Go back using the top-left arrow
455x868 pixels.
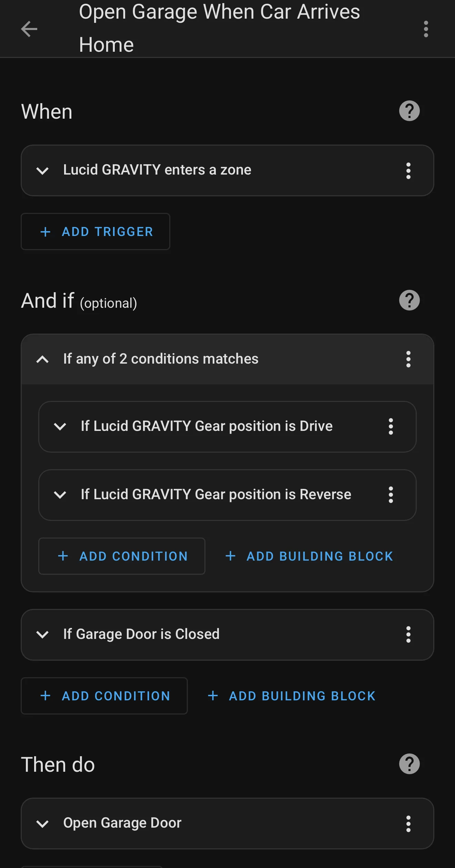[29, 29]
